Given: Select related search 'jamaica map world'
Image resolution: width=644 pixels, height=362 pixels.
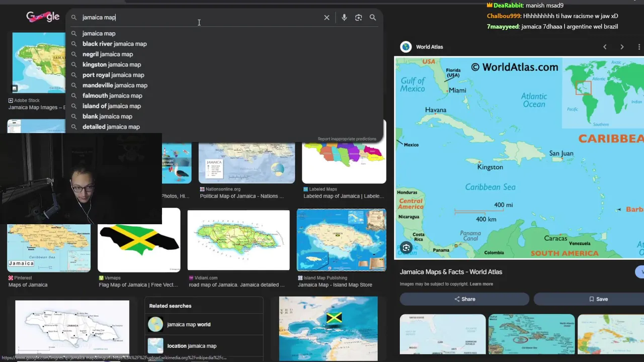Looking at the screenshot, I should pos(204,324).
